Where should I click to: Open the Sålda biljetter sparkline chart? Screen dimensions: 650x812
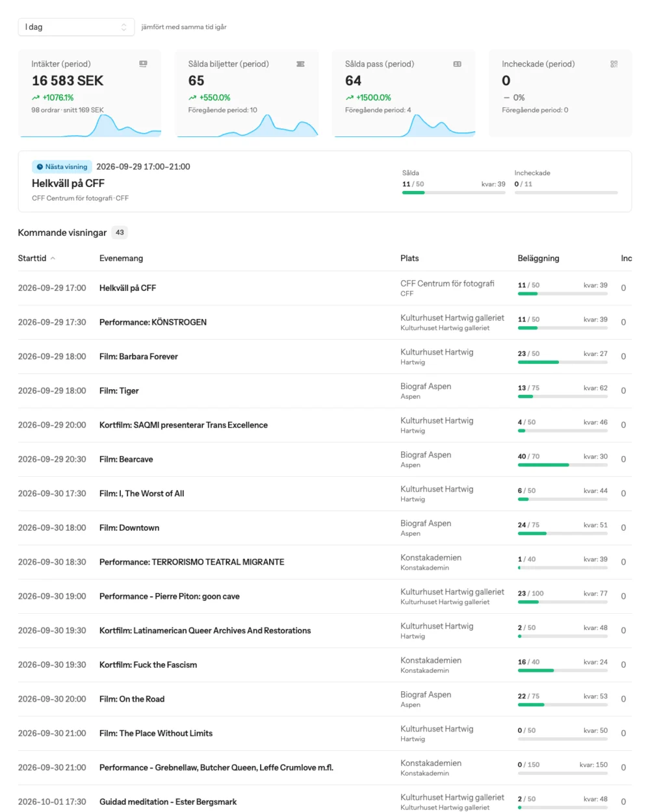[x=248, y=125]
